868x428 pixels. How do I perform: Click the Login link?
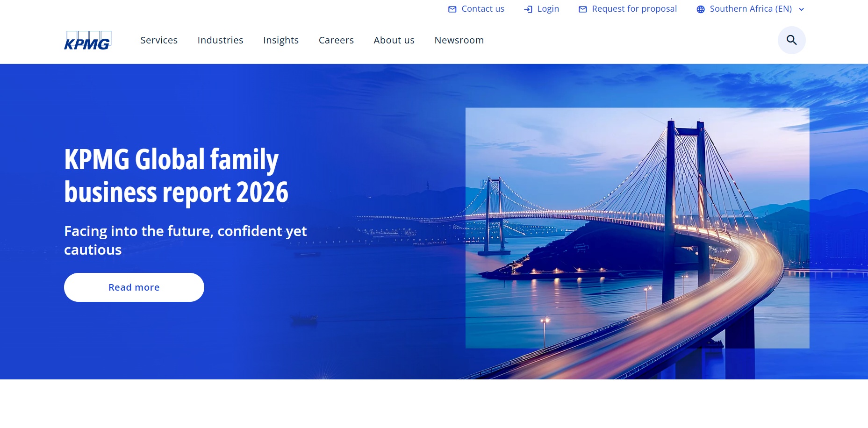(x=548, y=9)
